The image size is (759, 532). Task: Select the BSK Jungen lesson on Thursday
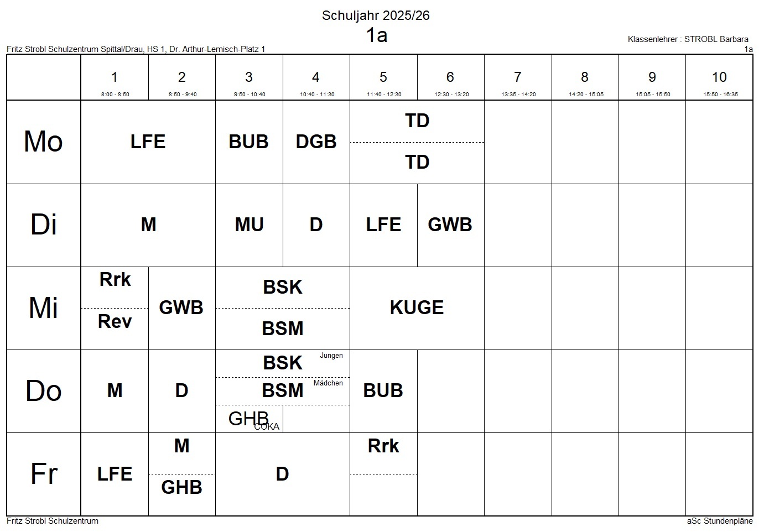pyautogui.click(x=283, y=363)
